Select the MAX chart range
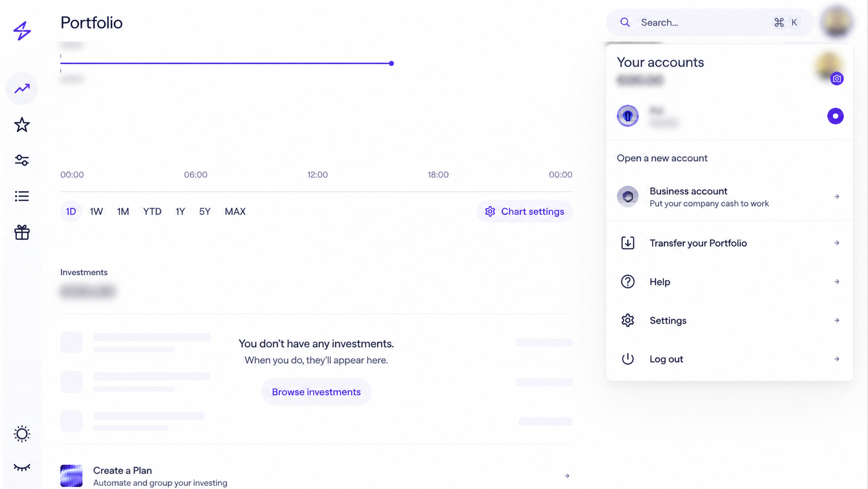Image resolution: width=868 pixels, height=489 pixels. click(235, 212)
